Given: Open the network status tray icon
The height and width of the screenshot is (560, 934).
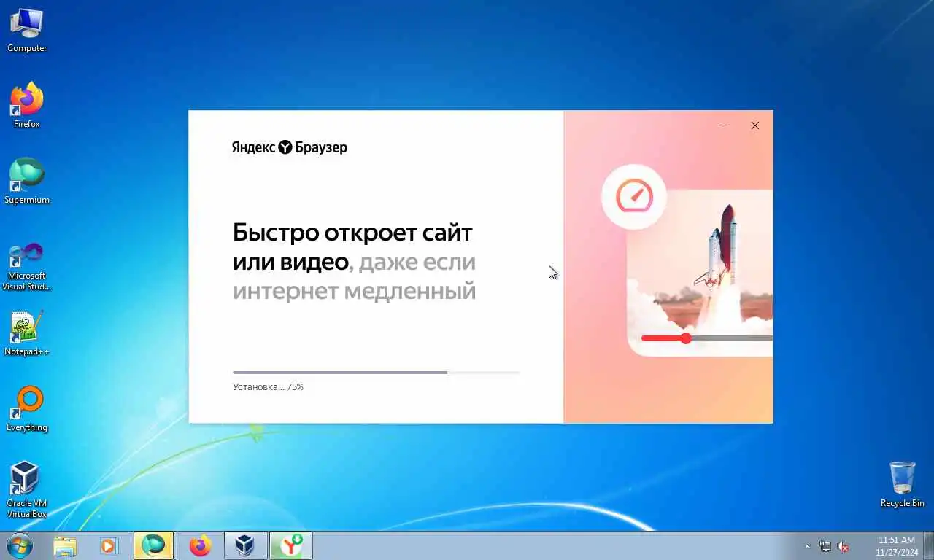Looking at the screenshot, I should 825,546.
